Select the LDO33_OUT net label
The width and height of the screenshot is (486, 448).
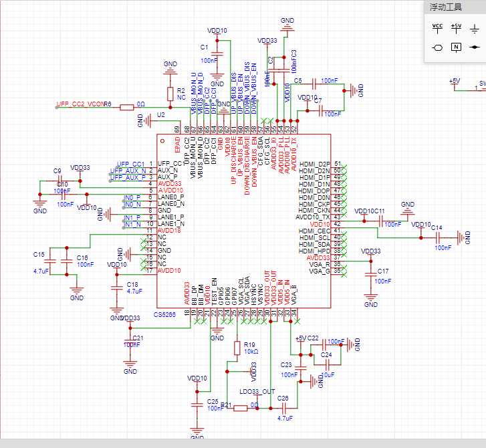[257, 392]
